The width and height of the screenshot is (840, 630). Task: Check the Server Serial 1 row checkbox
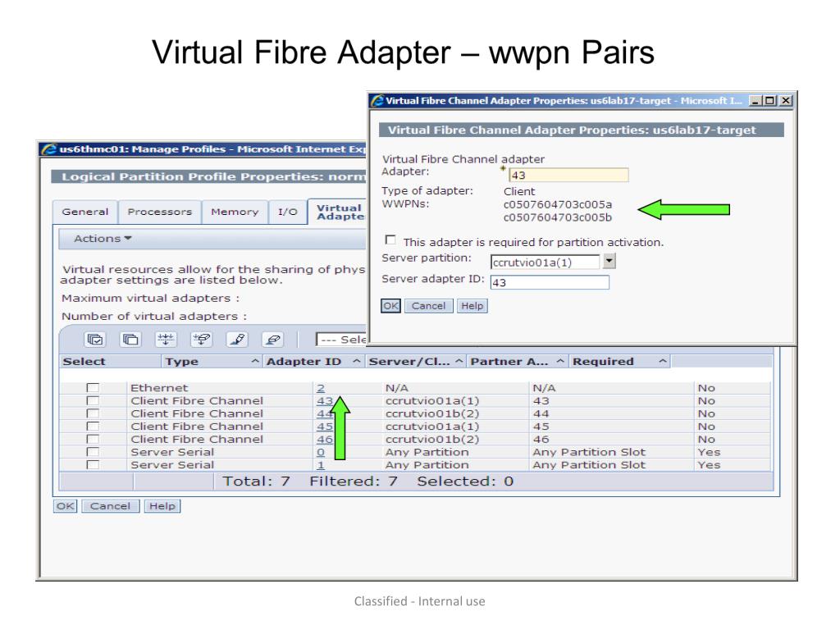pos(94,465)
